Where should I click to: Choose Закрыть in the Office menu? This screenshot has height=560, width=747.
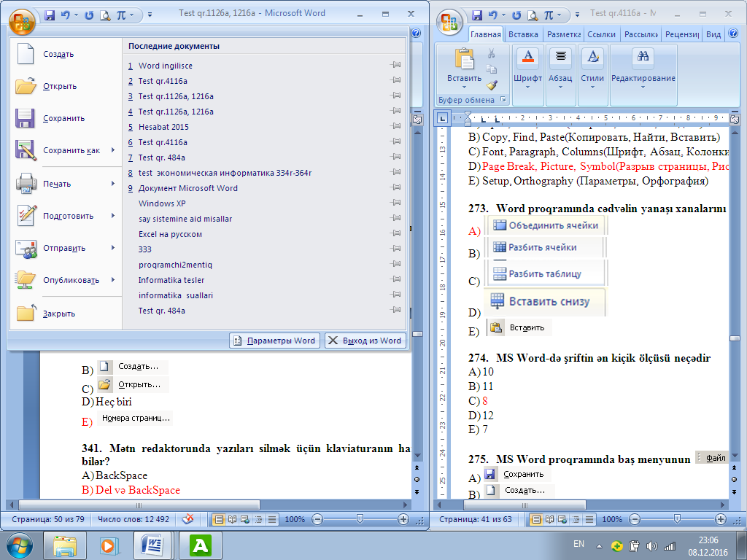pos(66,314)
